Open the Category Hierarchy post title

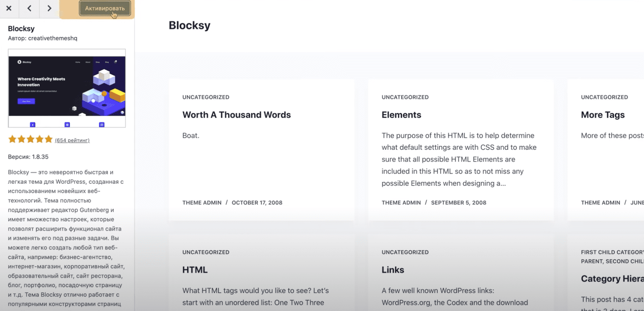tap(612, 279)
